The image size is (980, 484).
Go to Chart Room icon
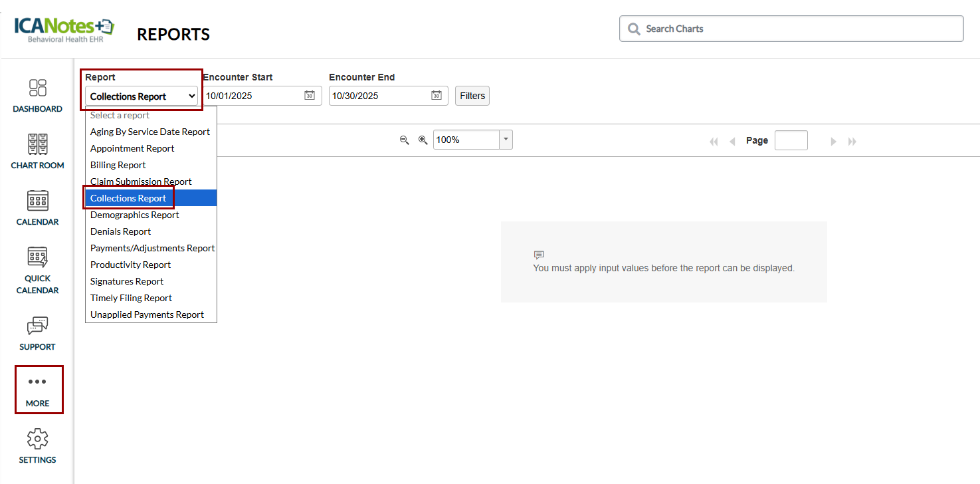pyautogui.click(x=37, y=144)
